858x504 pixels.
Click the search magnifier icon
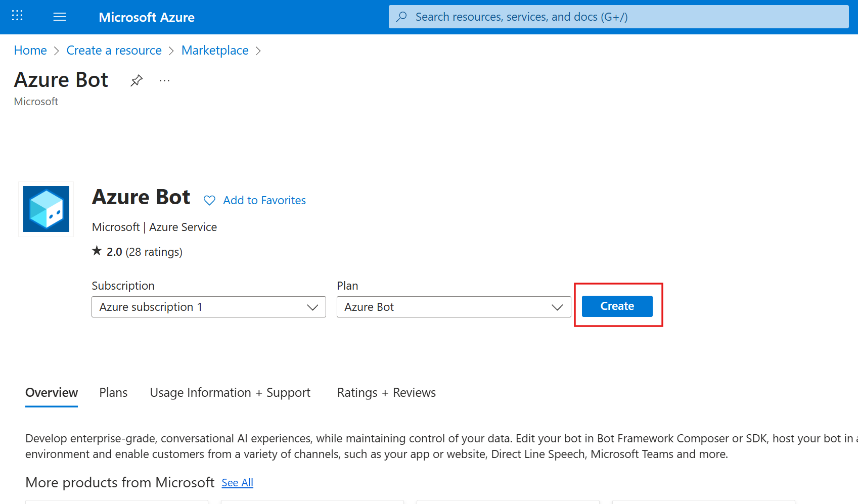click(401, 17)
